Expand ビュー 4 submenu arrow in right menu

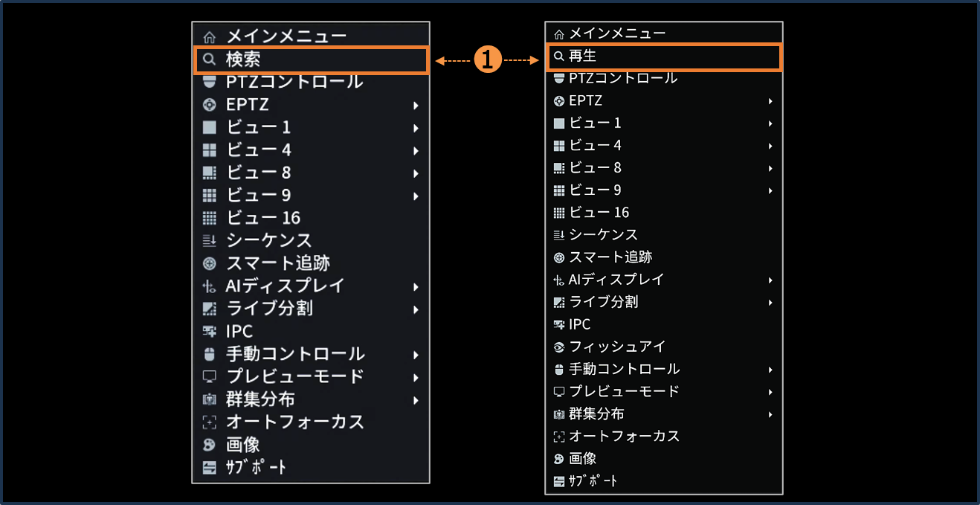tap(770, 146)
